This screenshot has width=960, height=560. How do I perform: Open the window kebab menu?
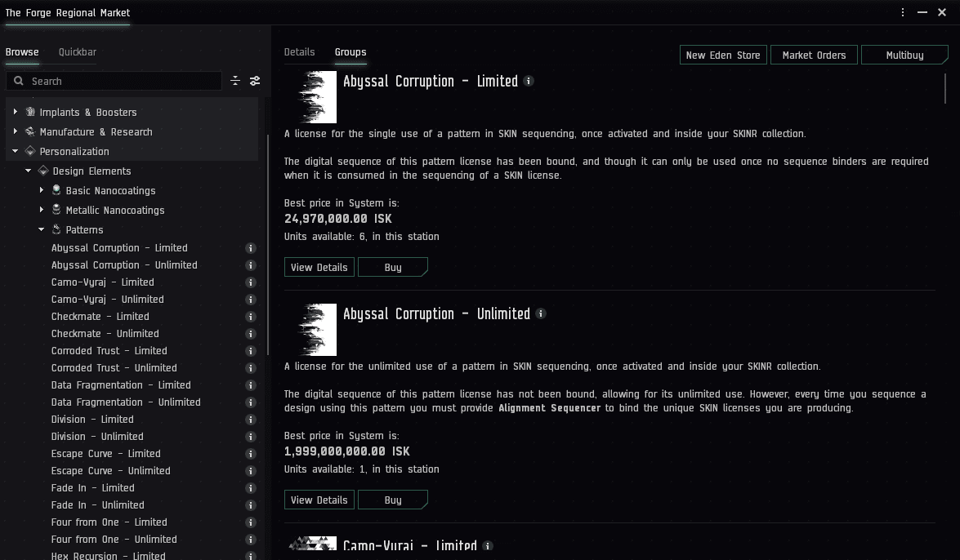click(903, 12)
